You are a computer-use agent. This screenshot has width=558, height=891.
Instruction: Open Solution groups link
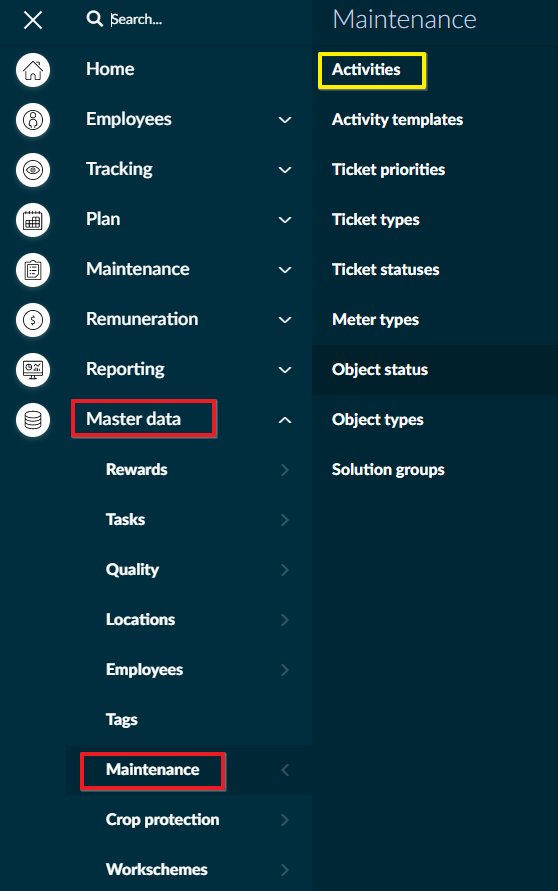[x=388, y=470]
